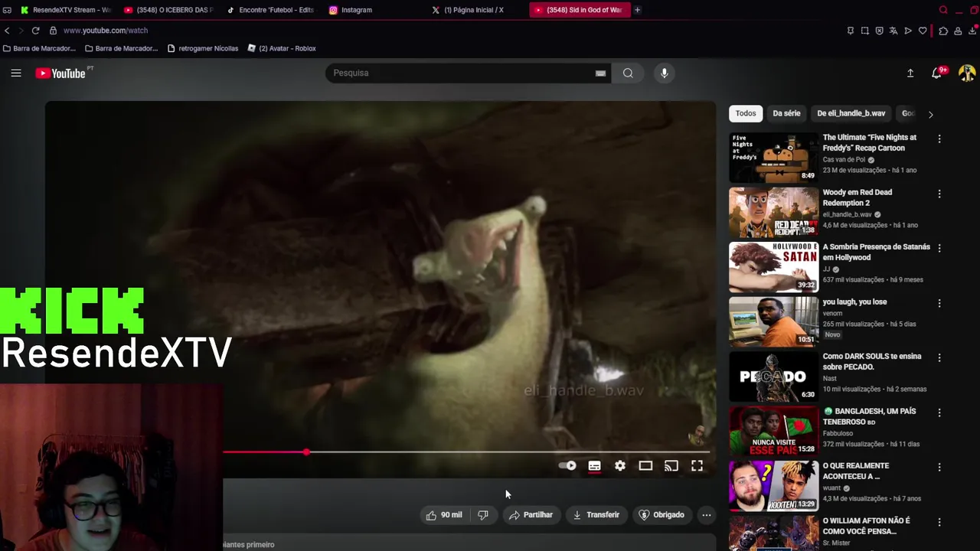Image resolution: width=980 pixels, height=551 pixels.
Task: Switch to Página Inicial / X tab
Action: [476, 10]
